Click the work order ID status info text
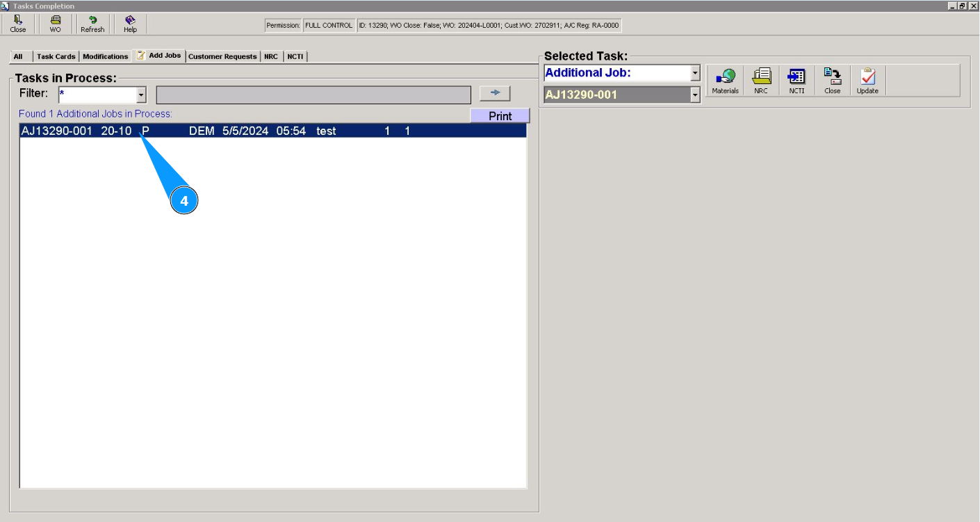This screenshot has width=980, height=522. click(489, 26)
